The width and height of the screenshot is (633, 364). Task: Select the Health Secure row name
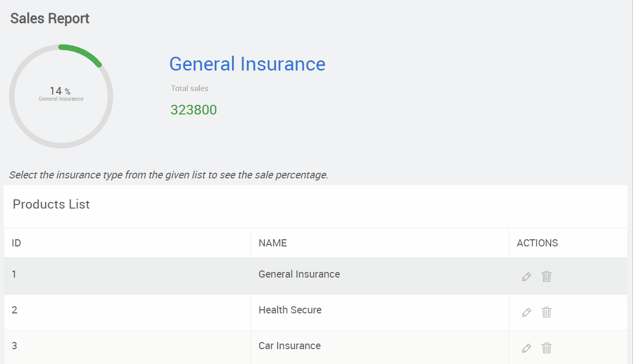click(x=290, y=310)
